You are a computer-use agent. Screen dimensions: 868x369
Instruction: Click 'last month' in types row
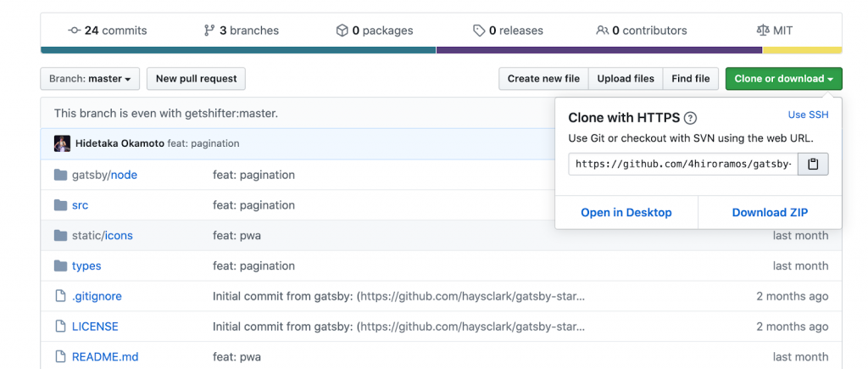(800, 266)
